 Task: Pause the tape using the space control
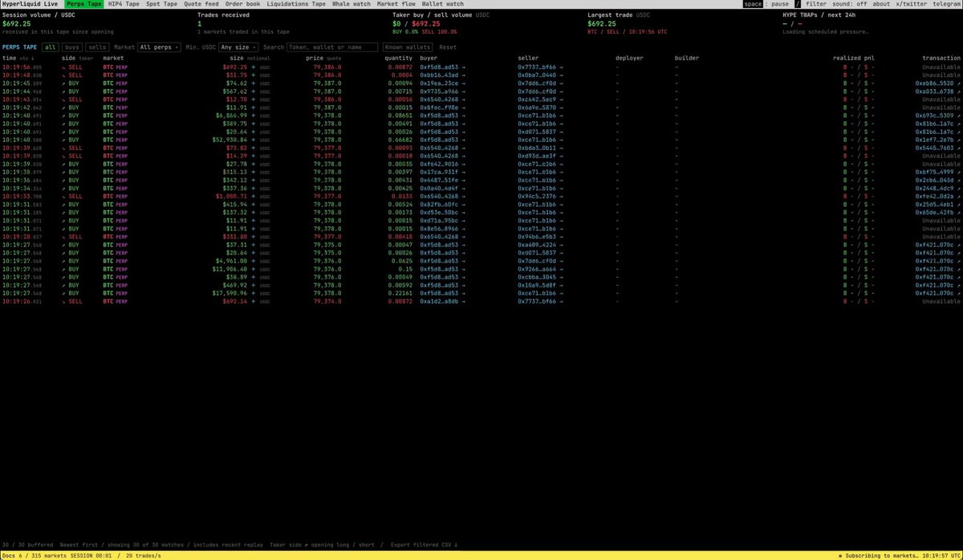[x=766, y=4]
